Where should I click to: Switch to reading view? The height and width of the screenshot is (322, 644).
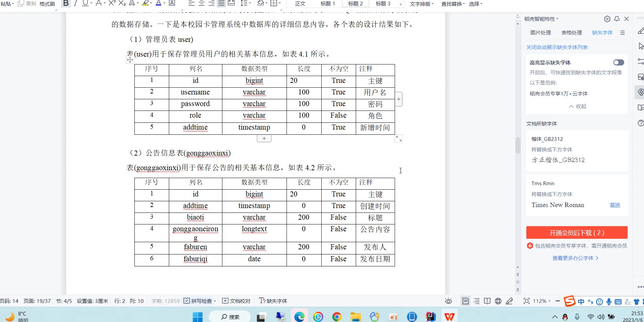click(487, 301)
